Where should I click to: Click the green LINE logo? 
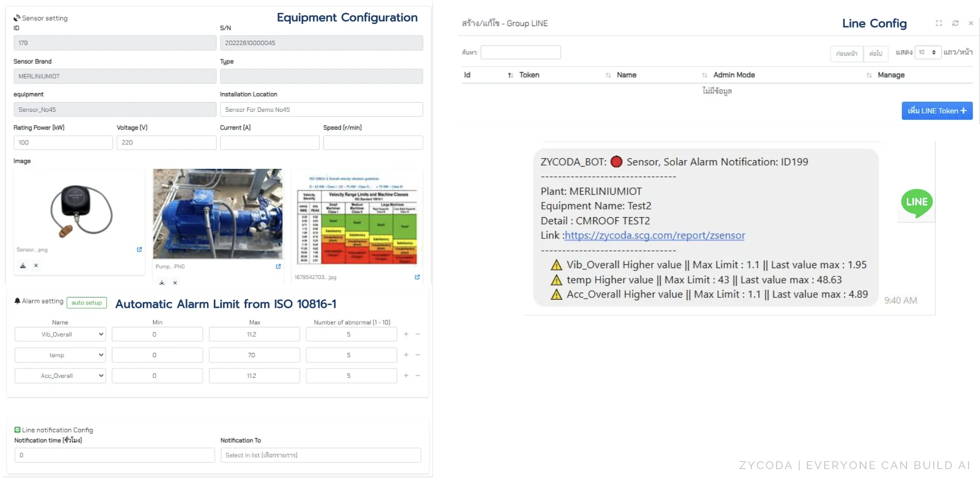point(917,203)
